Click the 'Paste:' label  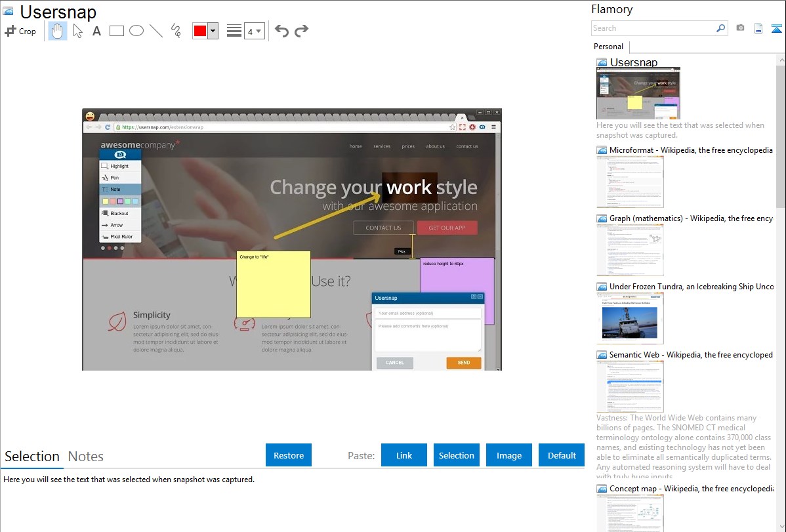(362, 455)
